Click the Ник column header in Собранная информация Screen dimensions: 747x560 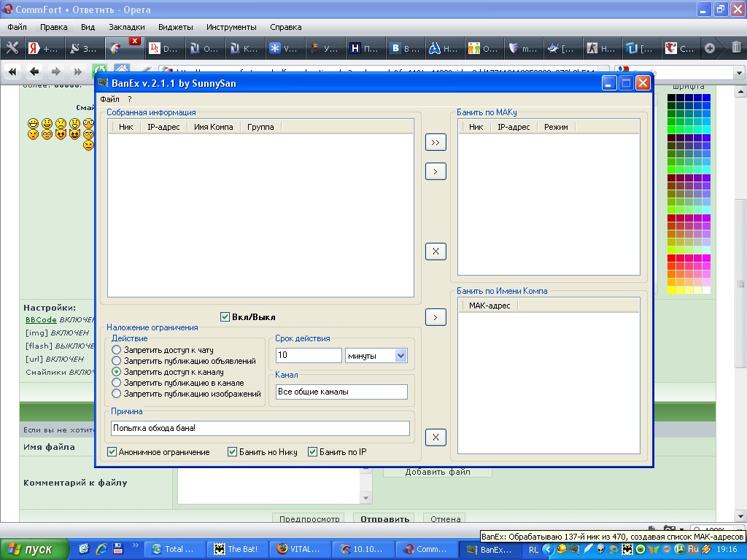[125, 127]
